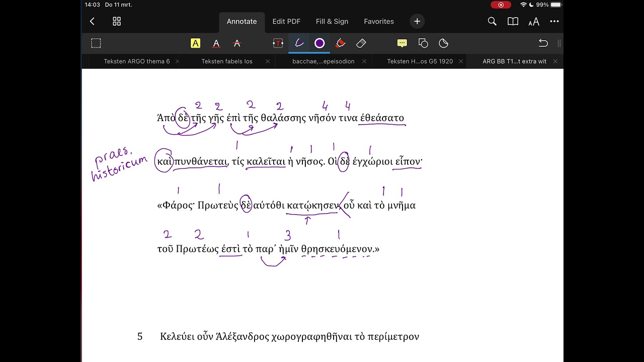Tap the word Ἀλέξανδρος on line 5
The height and width of the screenshot is (362, 644).
click(243, 336)
